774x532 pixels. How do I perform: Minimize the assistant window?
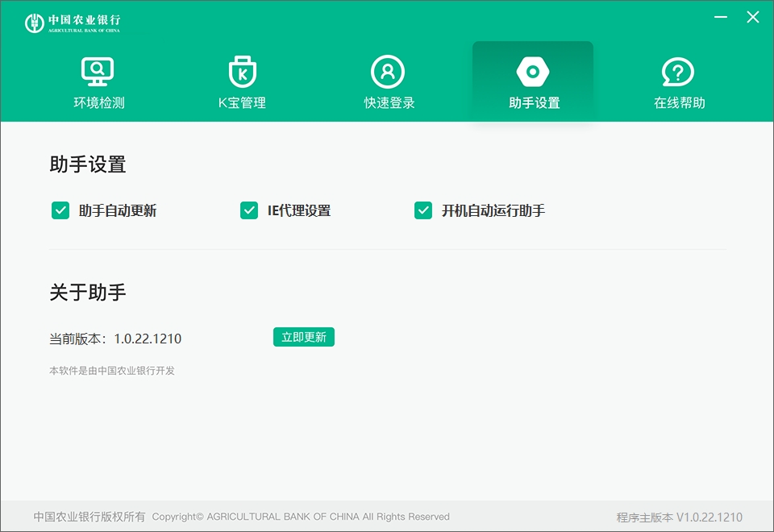pos(720,17)
